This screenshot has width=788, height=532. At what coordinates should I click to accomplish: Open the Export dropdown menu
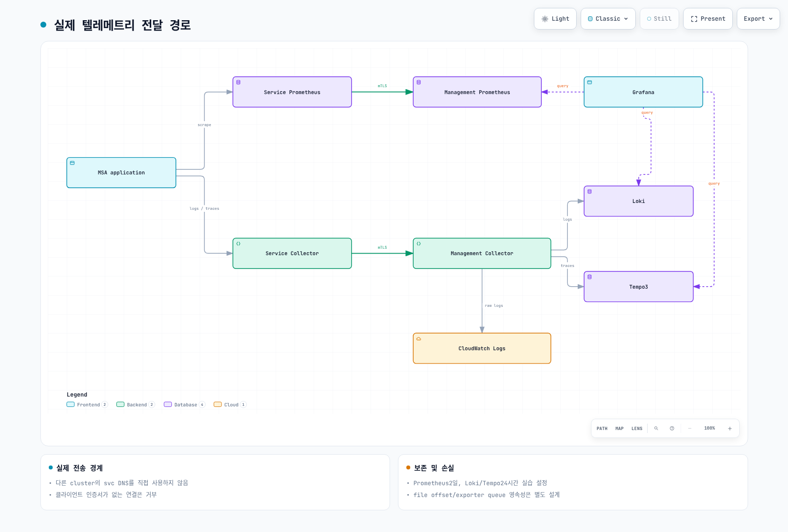tap(758, 19)
